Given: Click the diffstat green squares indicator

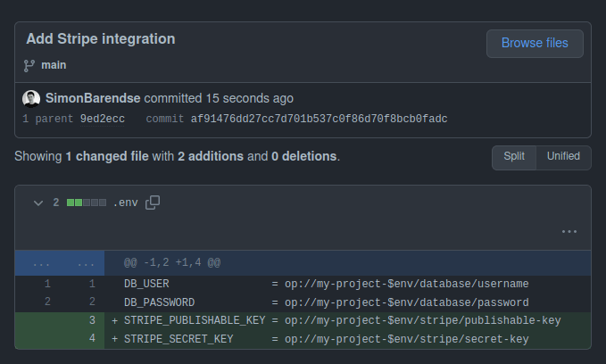Looking at the screenshot, I should tap(87, 203).
